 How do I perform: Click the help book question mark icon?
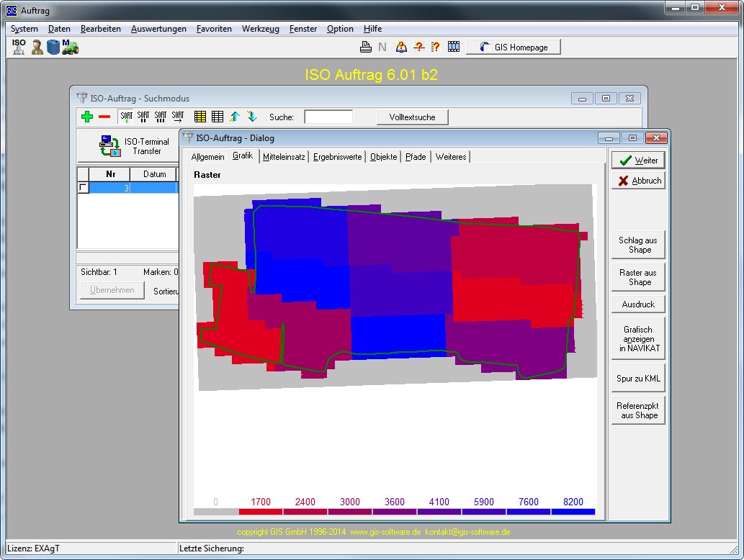point(401,47)
